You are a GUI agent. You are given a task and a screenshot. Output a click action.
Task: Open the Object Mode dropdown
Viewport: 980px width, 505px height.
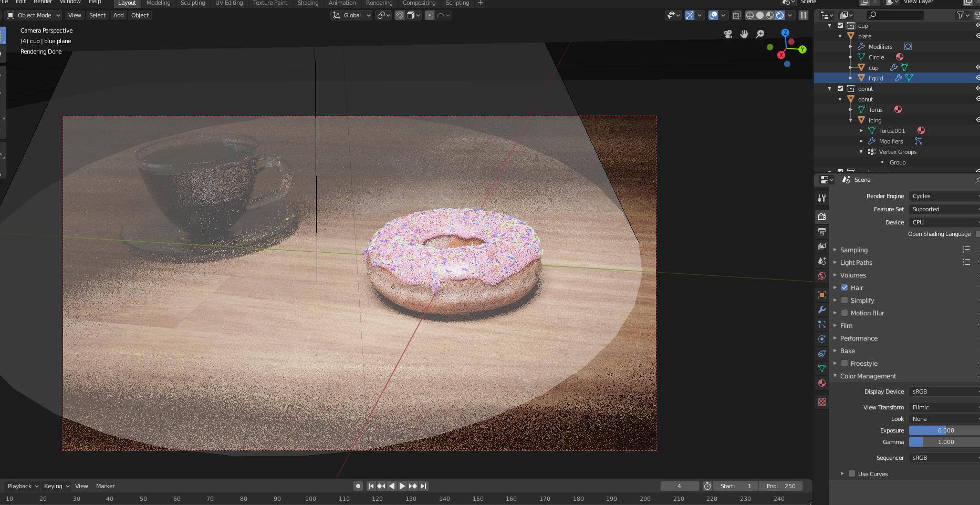coord(34,15)
